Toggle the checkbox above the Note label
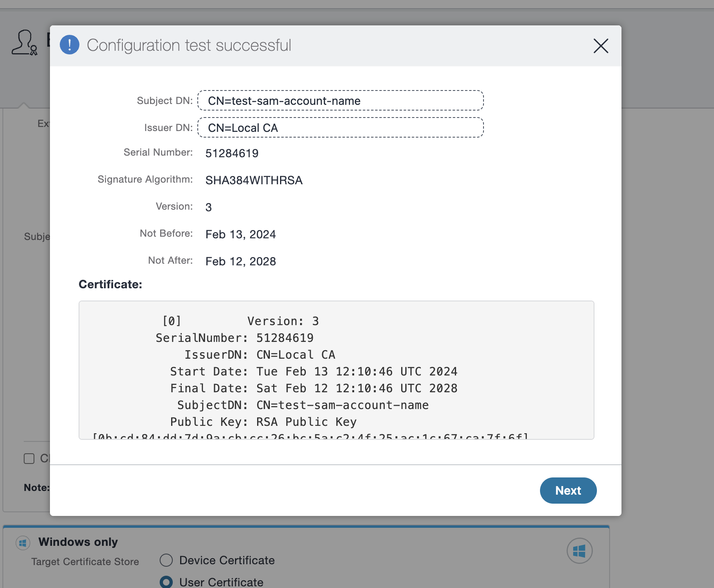714x588 pixels. click(29, 459)
